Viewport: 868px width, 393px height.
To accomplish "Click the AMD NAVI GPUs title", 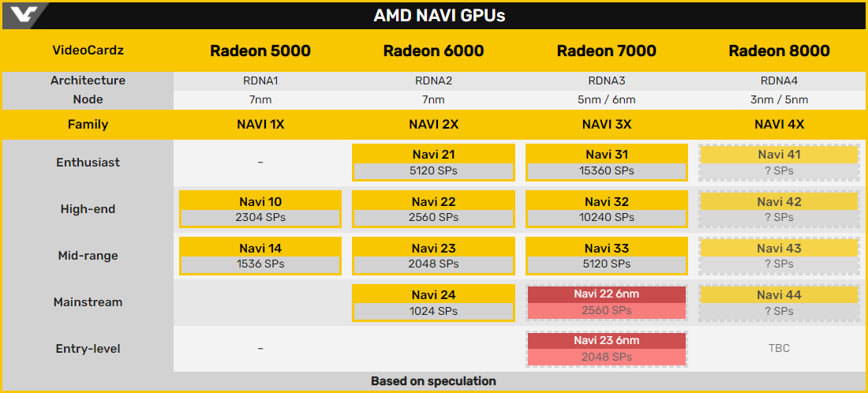I will point(439,16).
